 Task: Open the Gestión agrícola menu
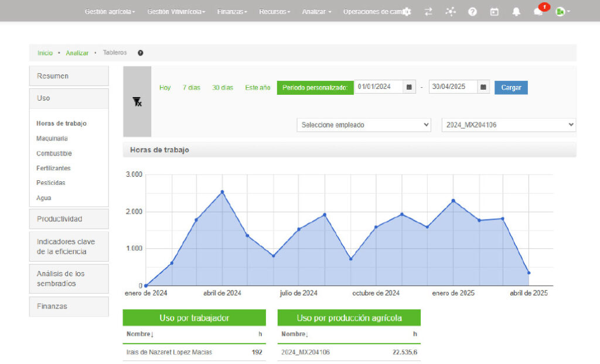(x=110, y=12)
